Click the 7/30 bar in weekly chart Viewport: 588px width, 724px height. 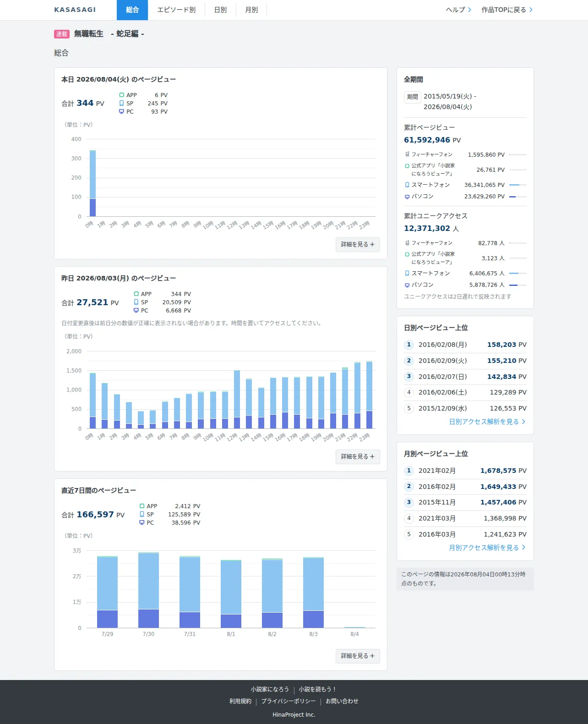click(148, 590)
